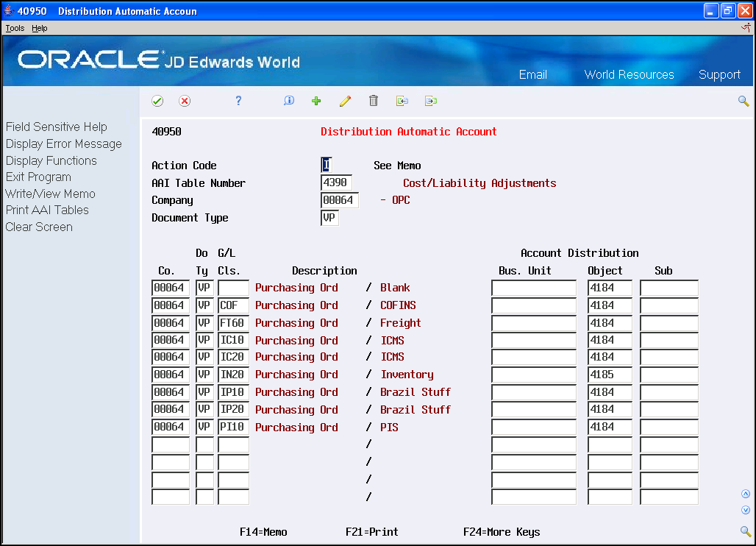Click the pencil Change icon
The image size is (756, 546).
pyautogui.click(x=345, y=101)
